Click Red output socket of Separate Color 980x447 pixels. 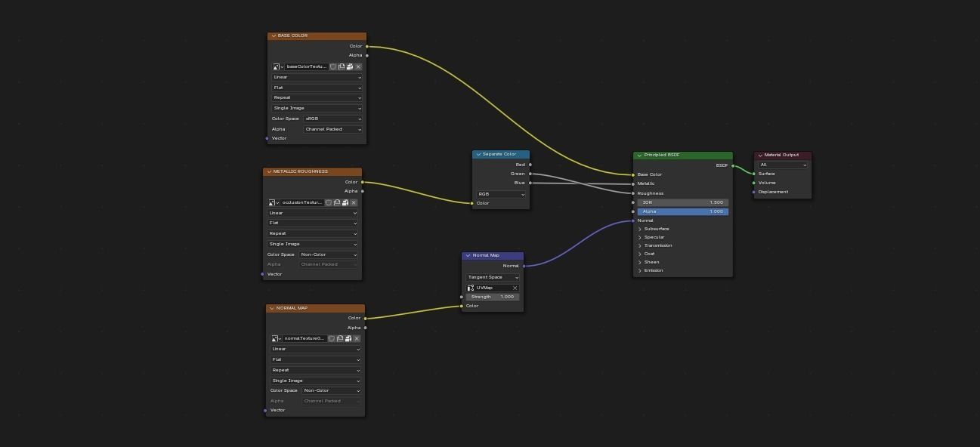[x=530, y=165]
